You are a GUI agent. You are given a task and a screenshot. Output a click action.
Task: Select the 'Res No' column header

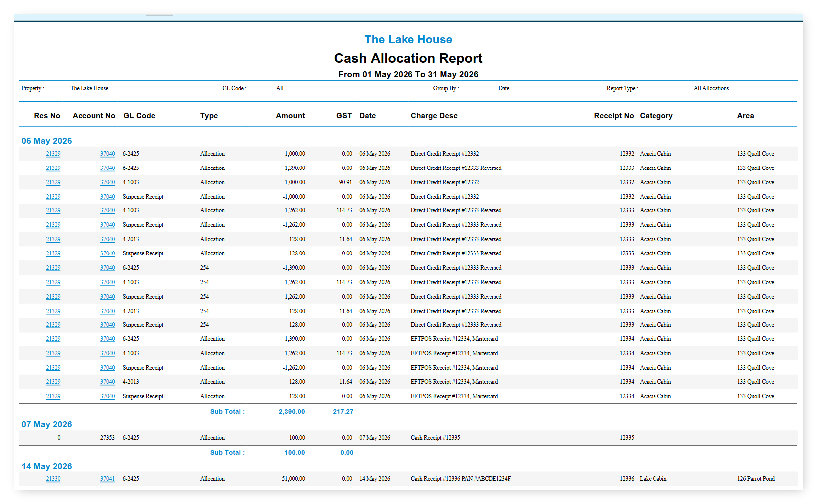(47, 116)
